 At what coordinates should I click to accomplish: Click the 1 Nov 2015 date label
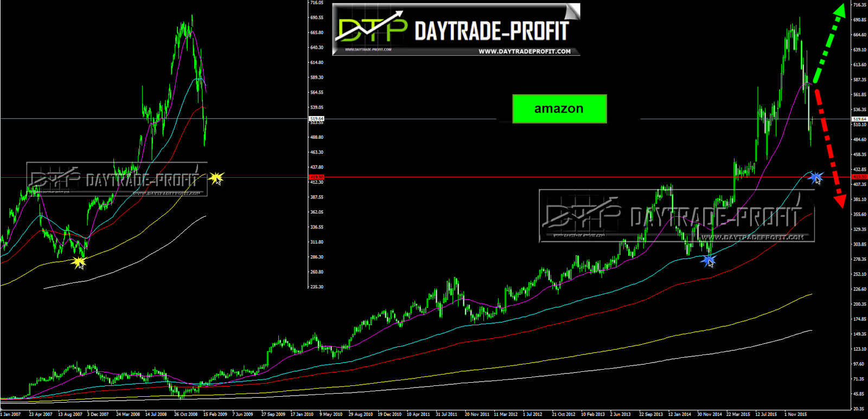pos(795,415)
